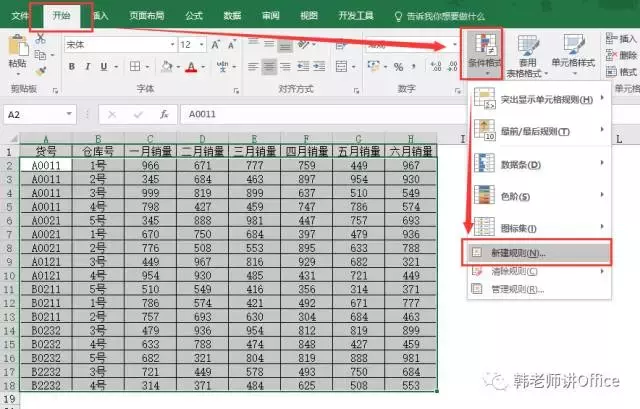Viewport: 640px width, 409px height.
Task: Click the decrease decimal icon
Action: [453, 66]
